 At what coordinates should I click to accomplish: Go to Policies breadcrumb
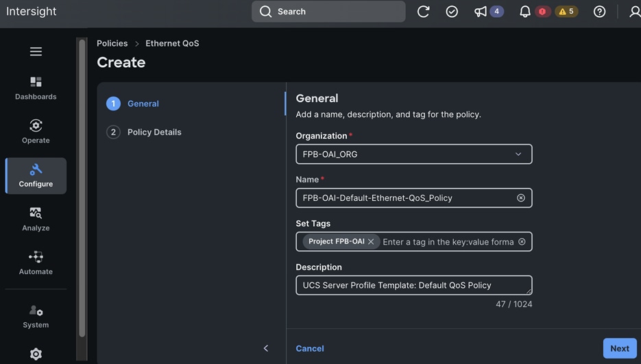point(112,43)
